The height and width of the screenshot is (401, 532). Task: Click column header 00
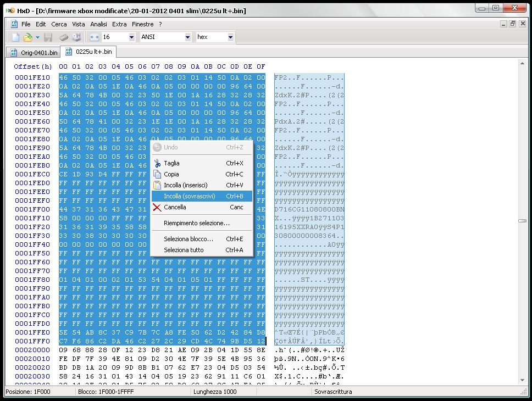(63, 66)
